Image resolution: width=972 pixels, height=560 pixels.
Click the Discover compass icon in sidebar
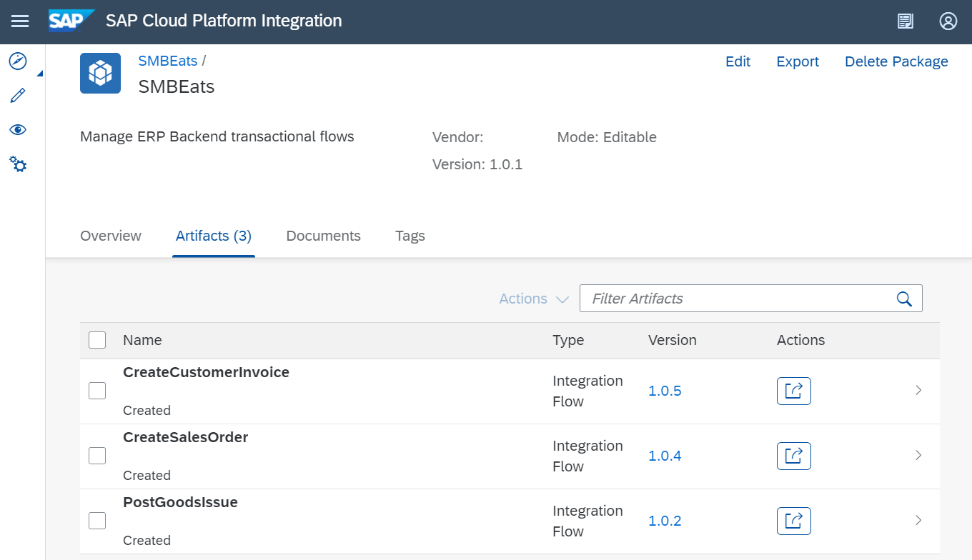(x=18, y=61)
